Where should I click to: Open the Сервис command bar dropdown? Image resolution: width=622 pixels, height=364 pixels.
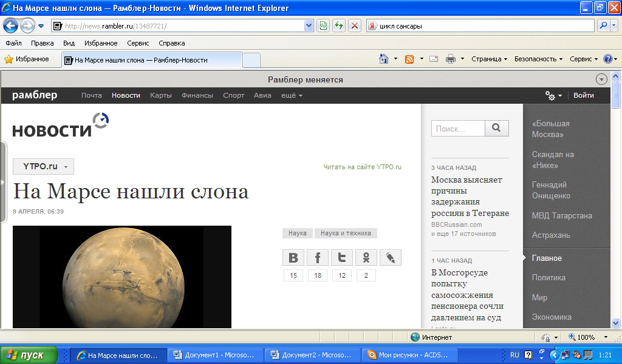pyautogui.click(x=584, y=59)
